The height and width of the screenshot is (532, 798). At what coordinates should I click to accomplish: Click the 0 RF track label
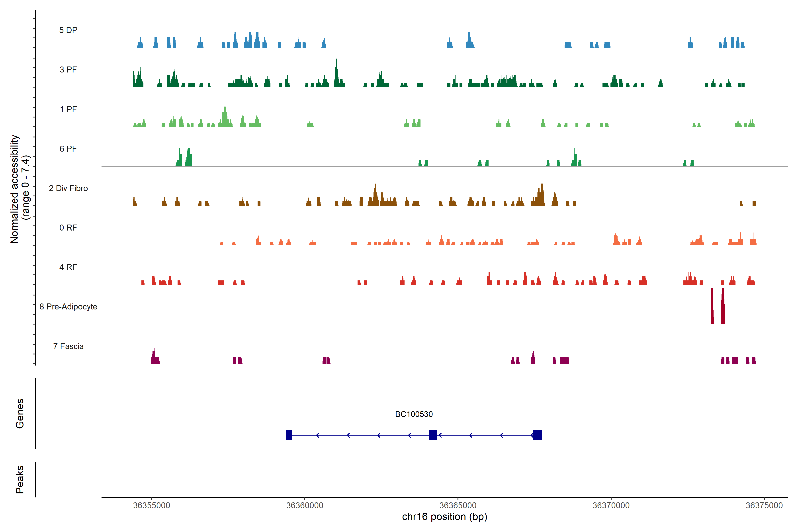click(68, 228)
